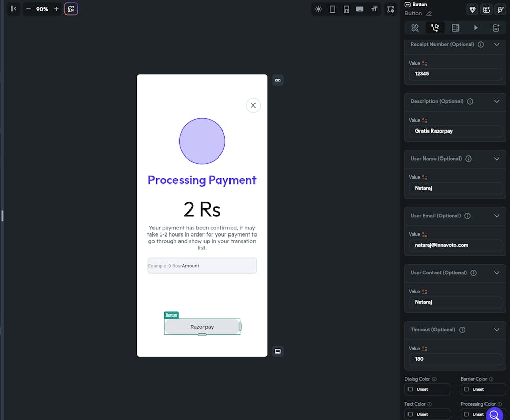510x420 pixels.
Task: Open the widget tree bounds icon
Action: tap(390, 9)
